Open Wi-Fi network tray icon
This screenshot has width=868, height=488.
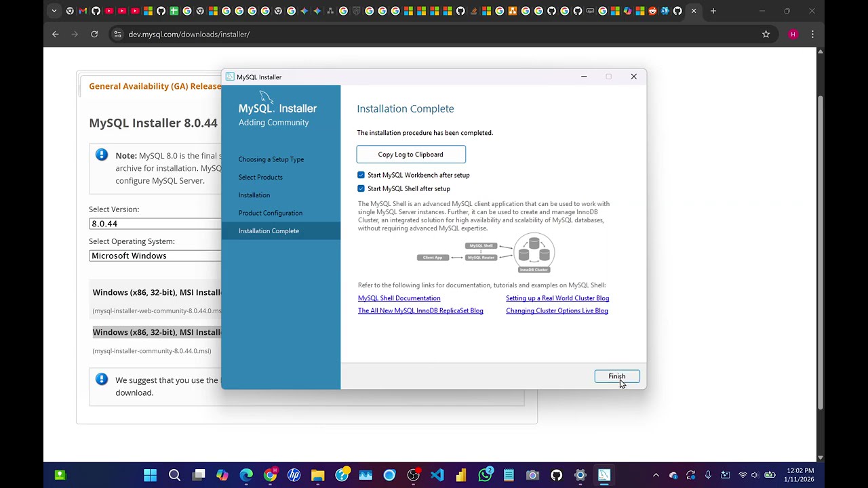pos(743,475)
